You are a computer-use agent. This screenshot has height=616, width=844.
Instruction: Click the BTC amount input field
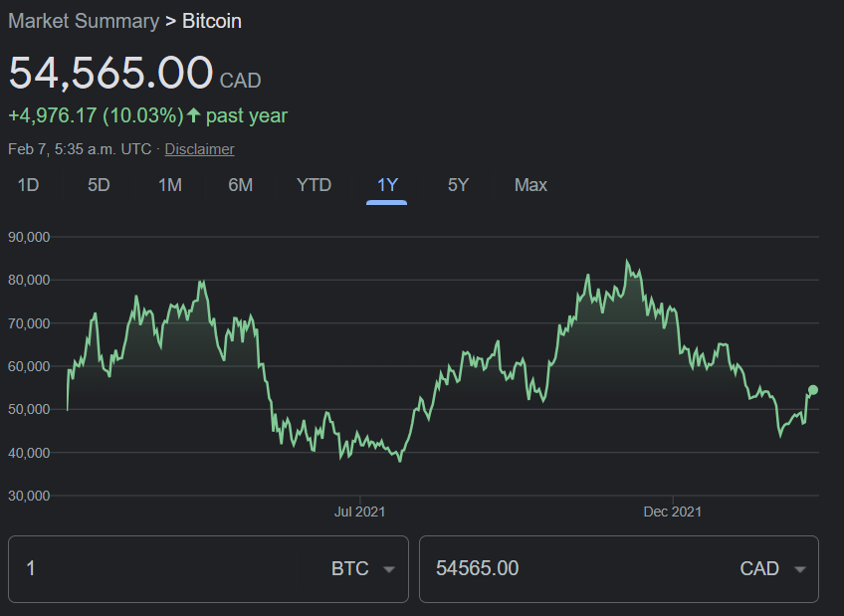[161, 568]
